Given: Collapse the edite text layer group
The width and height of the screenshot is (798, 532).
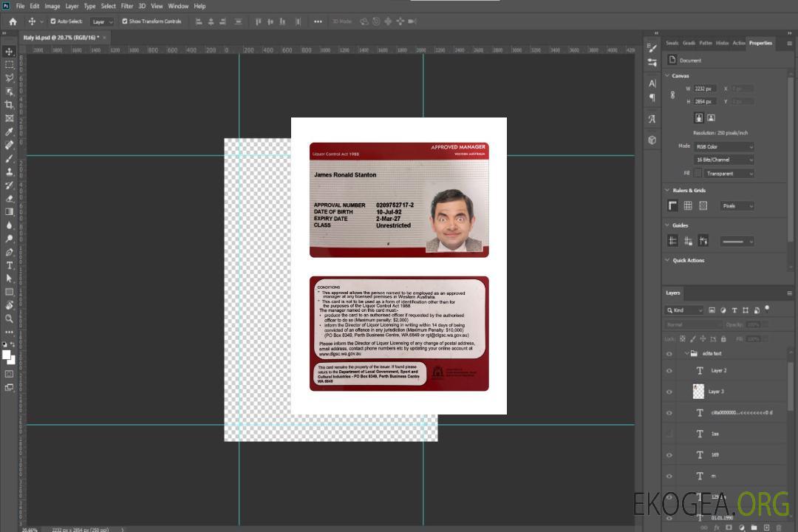Looking at the screenshot, I should [x=686, y=354].
